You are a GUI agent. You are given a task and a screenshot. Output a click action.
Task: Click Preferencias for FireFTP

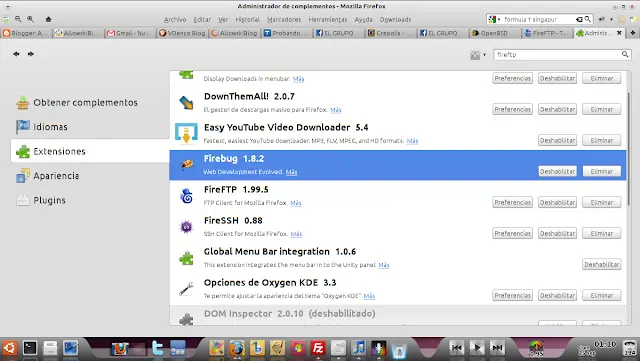click(512, 203)
